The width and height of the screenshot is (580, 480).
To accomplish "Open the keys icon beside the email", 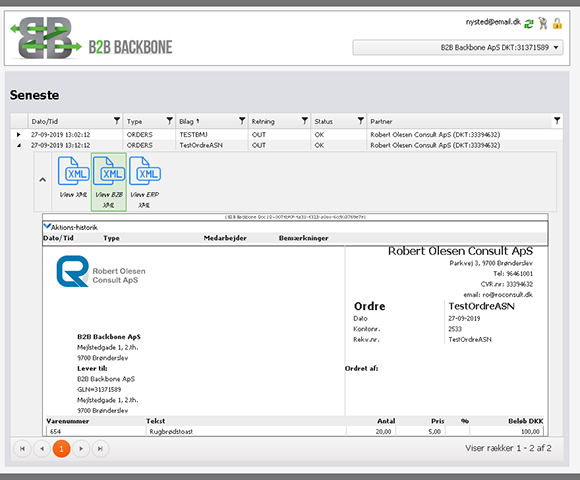I will tap(543, 23).
